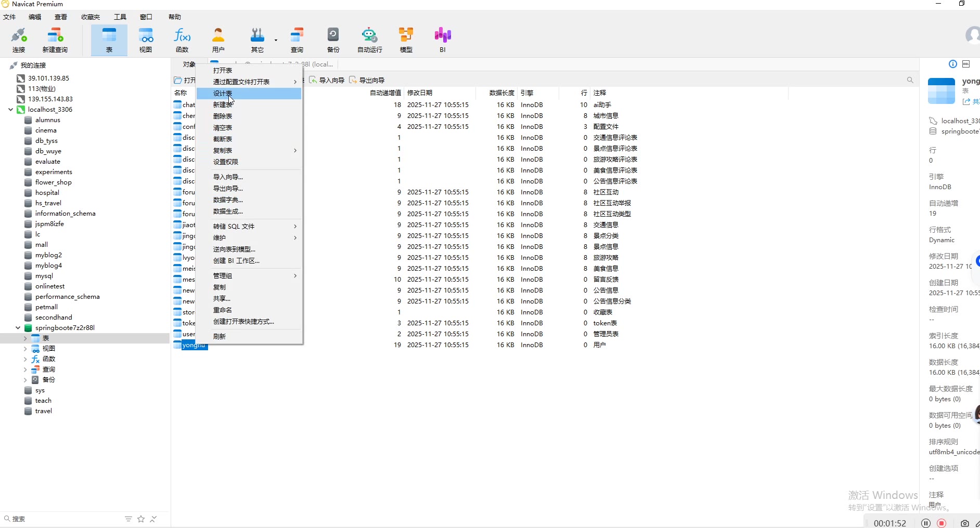
Task: Click the 导出向导 export wizard button
Action: 367,80
